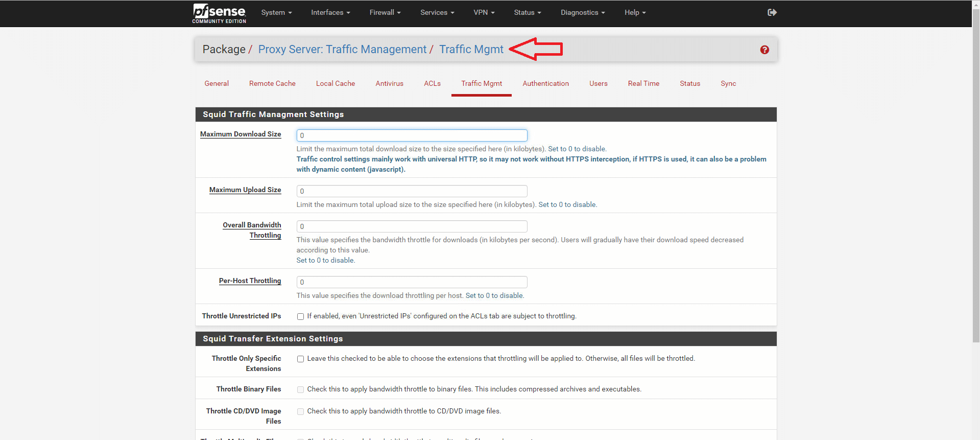Viewport: 980px width, 440px height.
Task: Open the System menu
Action: (x=276, y=12)
